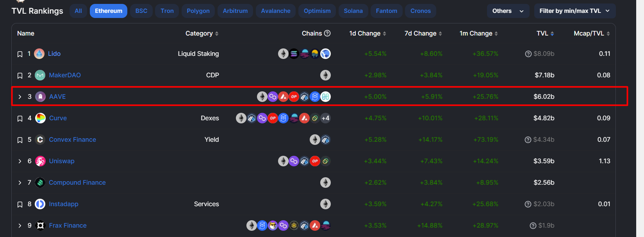This screenshot has width=644, height=237.
Task: Select the All tab
Action: [x=78, y=11]
